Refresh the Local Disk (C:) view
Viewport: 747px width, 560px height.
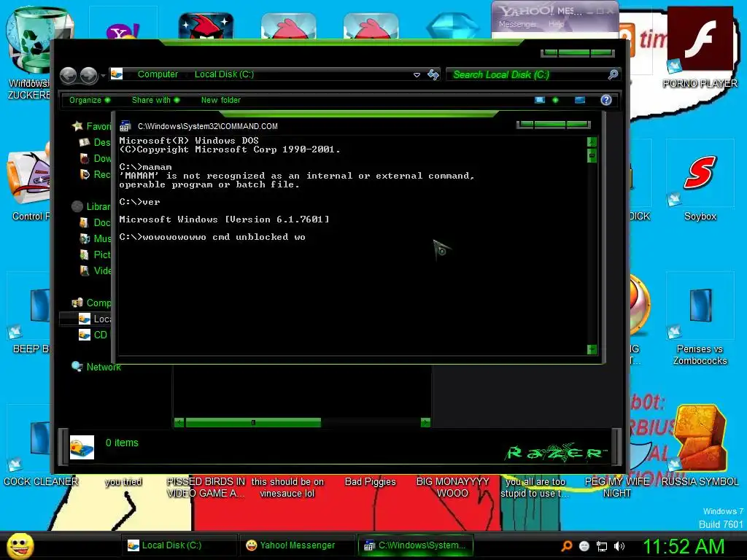tap(433, 74)
